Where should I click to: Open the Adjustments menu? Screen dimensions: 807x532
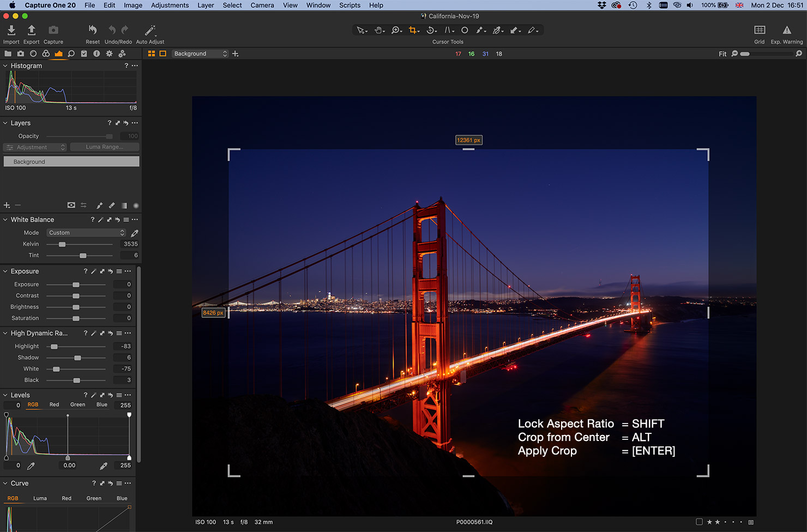point(170,5)
